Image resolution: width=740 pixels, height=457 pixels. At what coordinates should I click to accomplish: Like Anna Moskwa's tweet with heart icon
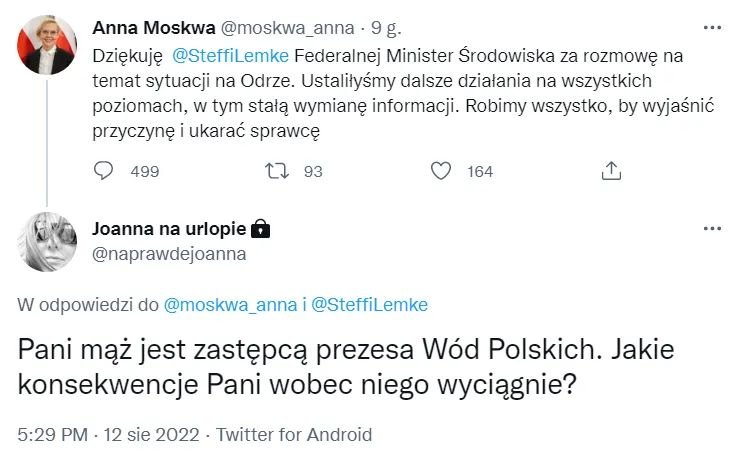(441, 171)
